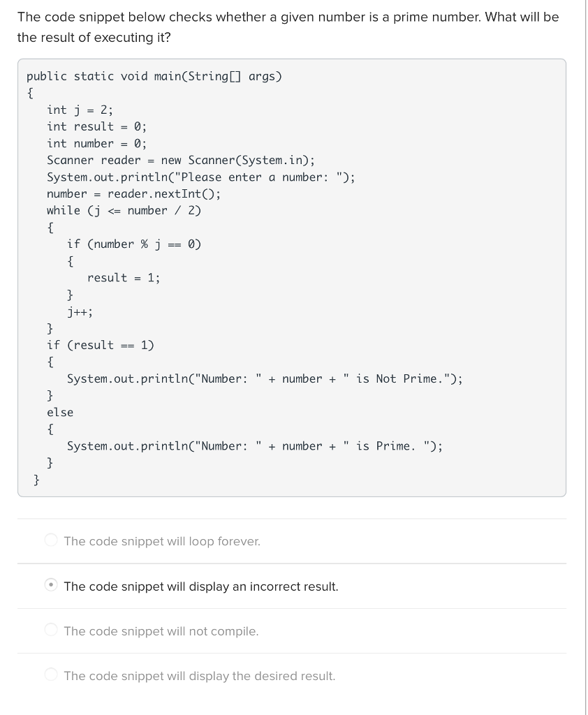The image size is (588, 715).
Task: Click the main method declaration line
Action: (x=154, y=76)
